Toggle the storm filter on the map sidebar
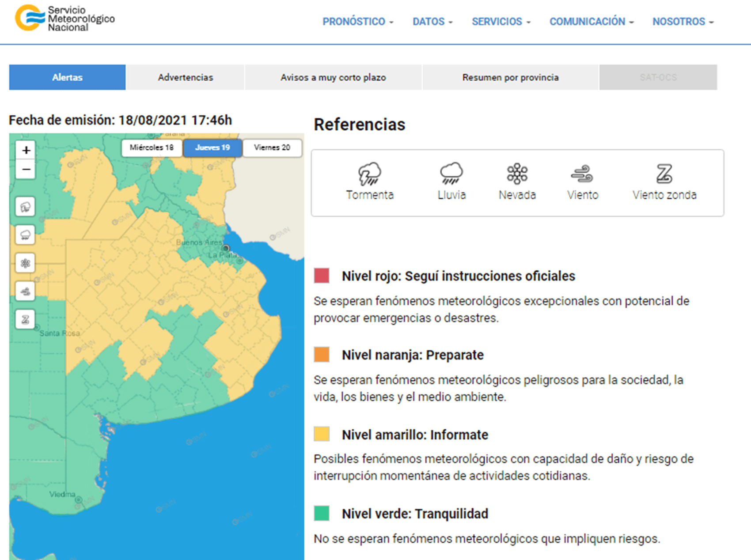Image resolution: width=751 pixels, height=560 pixels. (25, 206)
